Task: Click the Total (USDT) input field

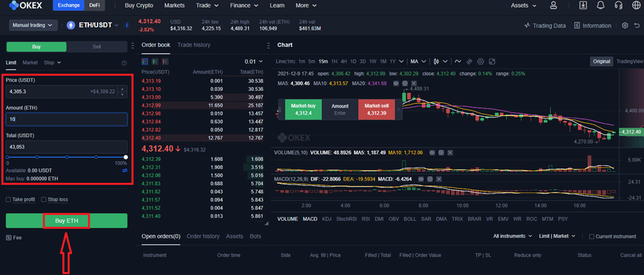Action: click(x=66, y=147)
